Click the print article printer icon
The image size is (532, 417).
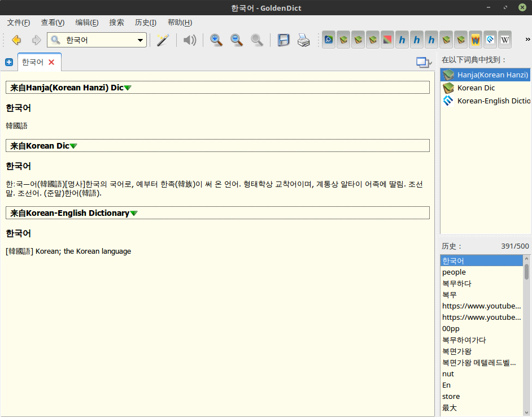pyautogui.click(x=303, y=40)
